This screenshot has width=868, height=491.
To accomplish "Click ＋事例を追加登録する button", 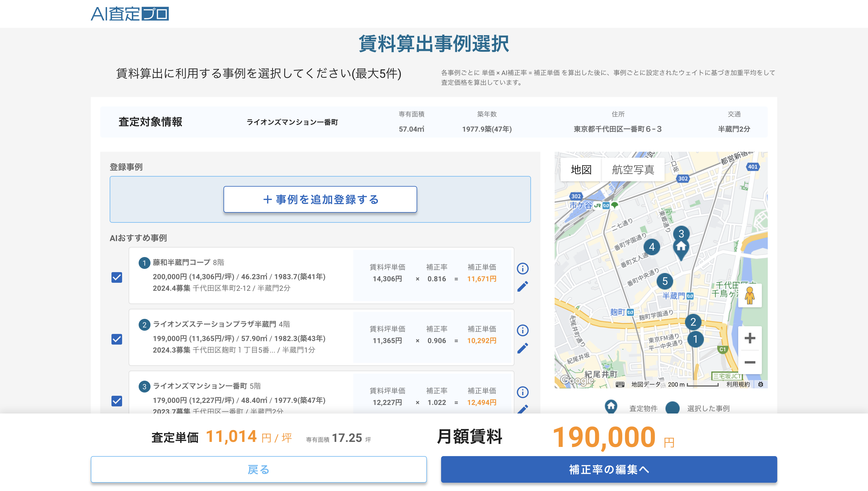I will tap(320, 199).
